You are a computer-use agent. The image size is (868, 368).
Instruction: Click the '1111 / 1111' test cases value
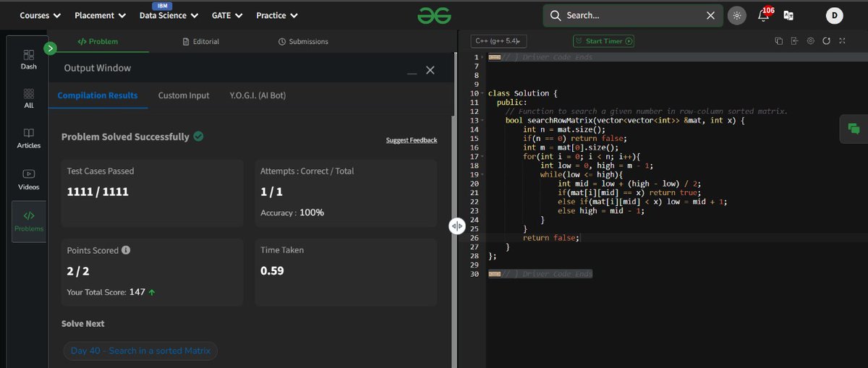pyautogui.click(x=97, y=192)
